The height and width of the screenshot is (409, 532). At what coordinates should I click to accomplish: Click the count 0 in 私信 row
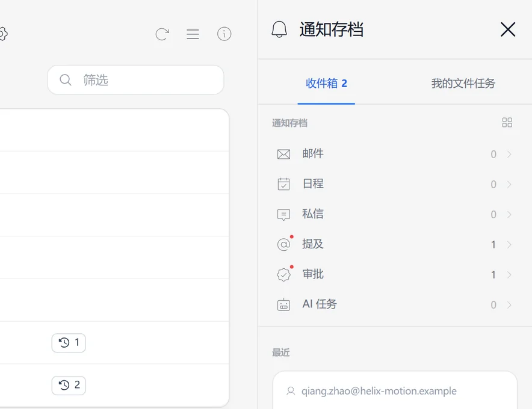click(493, 214)
